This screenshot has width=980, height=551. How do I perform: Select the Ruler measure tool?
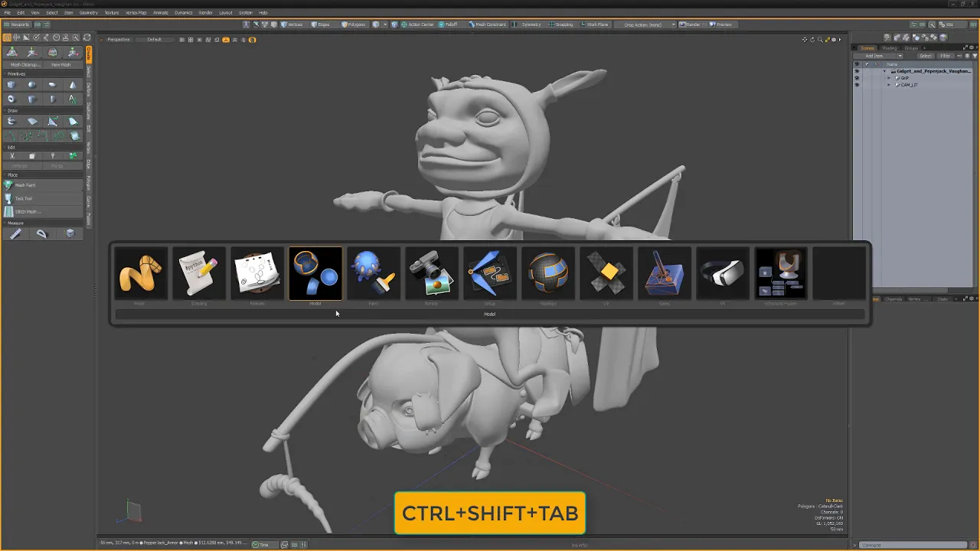click(x=15, y=234)
